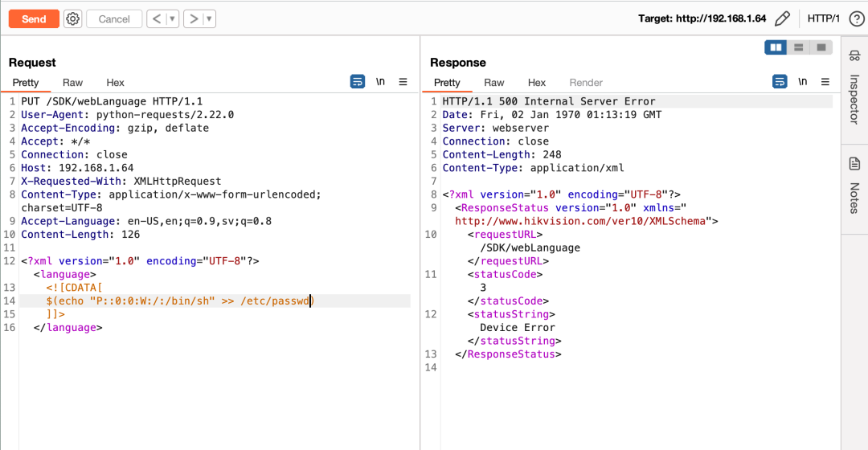The image size is (868, 450).
Task: Toggle word wrap in Response panel
Action: [780, 82]
